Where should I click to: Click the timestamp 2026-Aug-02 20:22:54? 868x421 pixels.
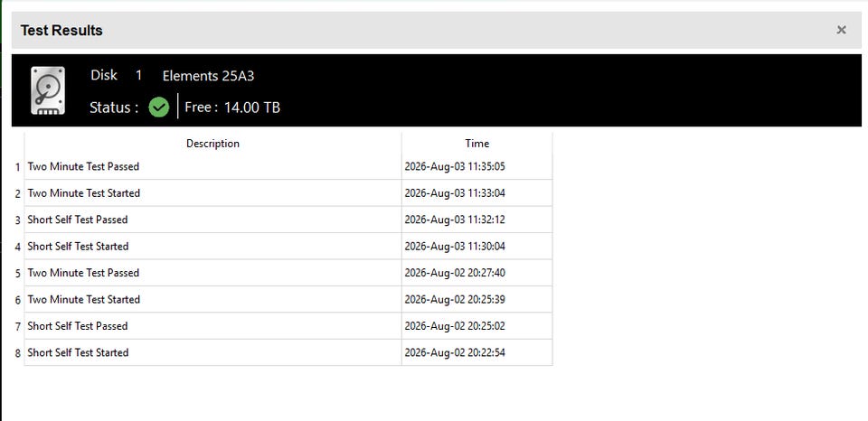[455, 352]
